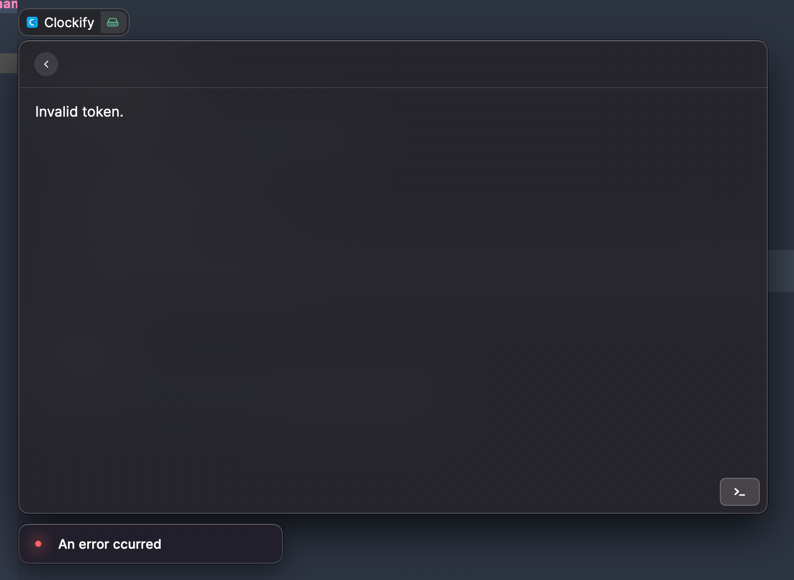Image resolution: width=794 pixels, height=580 pixels.
Task: Click the word "An" in error toast
Action: 66,544
